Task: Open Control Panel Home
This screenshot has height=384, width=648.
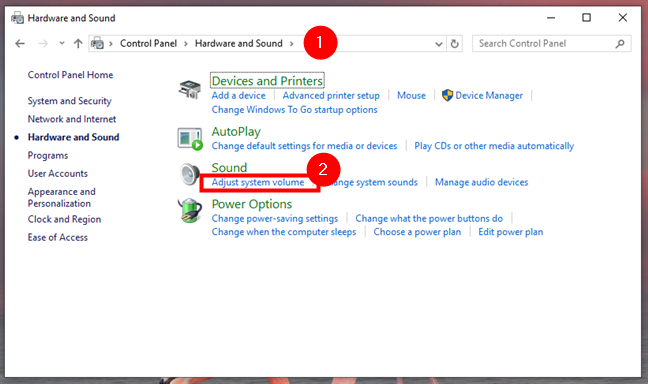Action: 70,75
